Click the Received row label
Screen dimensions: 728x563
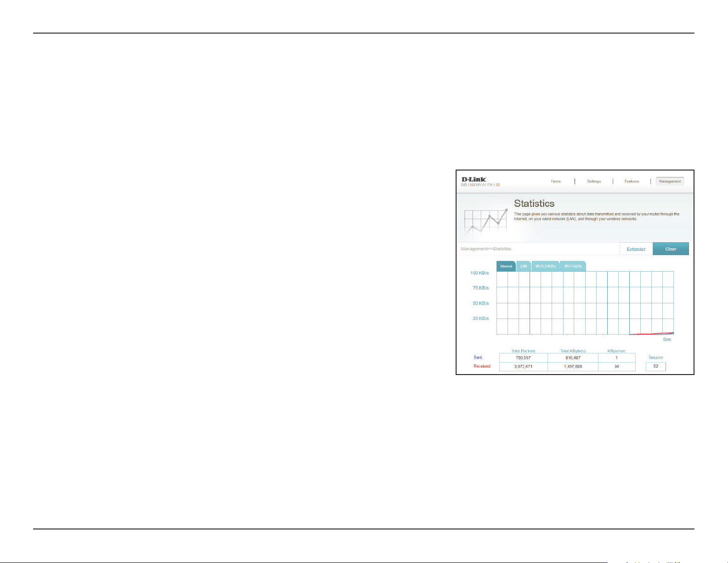point(482,366)
